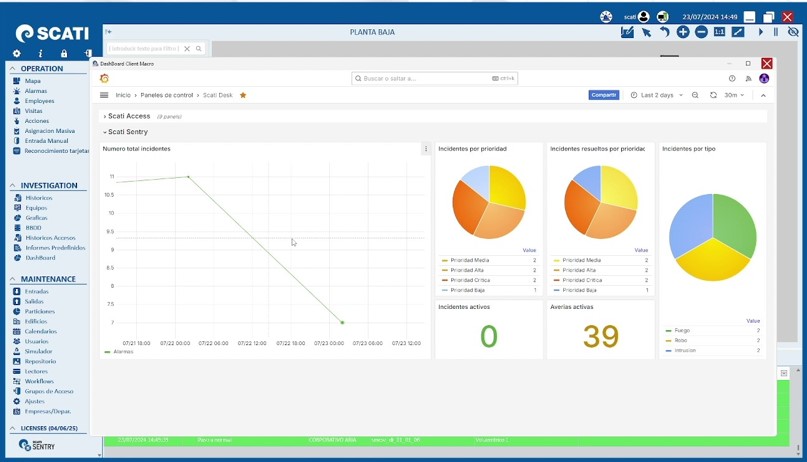The height and width of the screenshot is (462, 807).
Task: Go to Inicio breadcrumb
Action: click(123, 95)
